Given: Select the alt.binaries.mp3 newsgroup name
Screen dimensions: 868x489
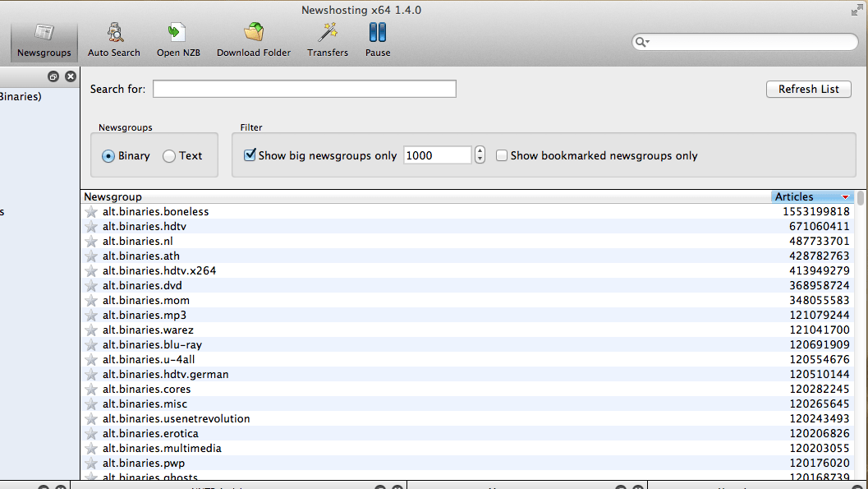Looking at the screenshot, I should pyautogui.click(x=145, y=315).
